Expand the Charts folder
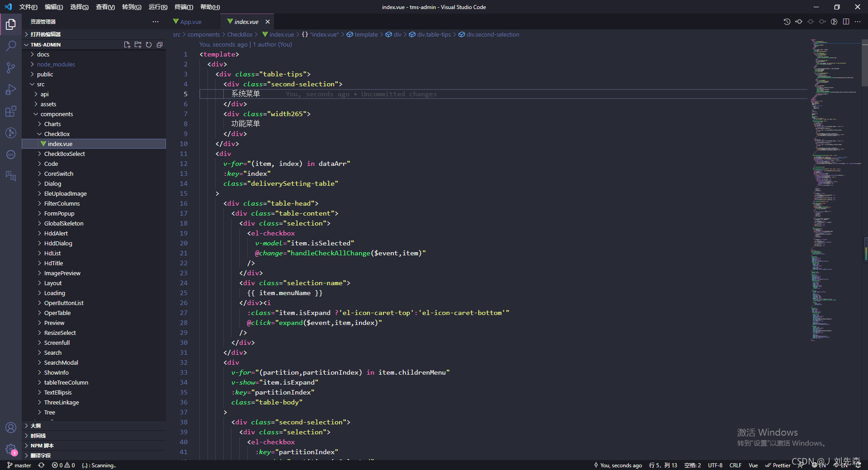 (94, 124)
